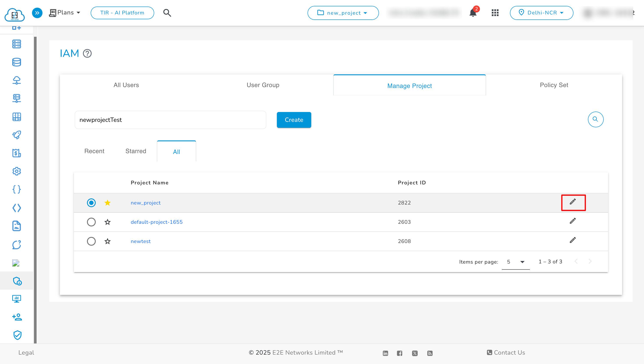
Task: Open the notifications bell
Action: pyautogui.click(x=473, y=13)
